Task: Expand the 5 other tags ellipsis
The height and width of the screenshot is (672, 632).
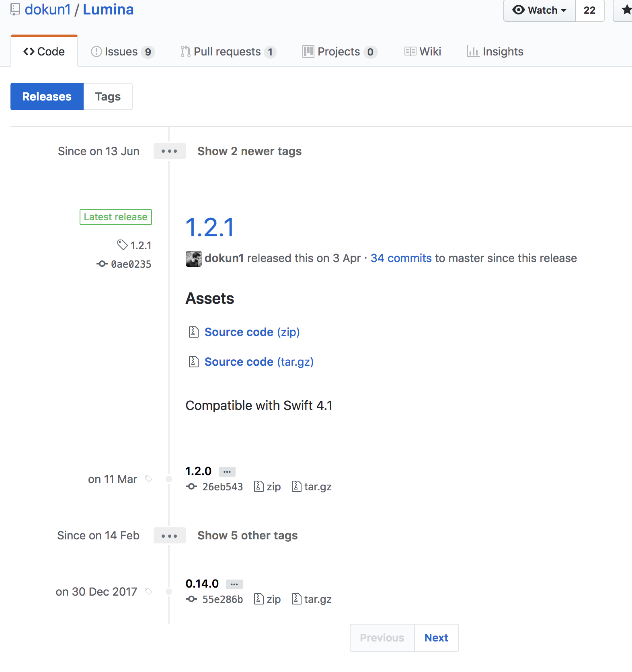Action: [x=169, y=535]
